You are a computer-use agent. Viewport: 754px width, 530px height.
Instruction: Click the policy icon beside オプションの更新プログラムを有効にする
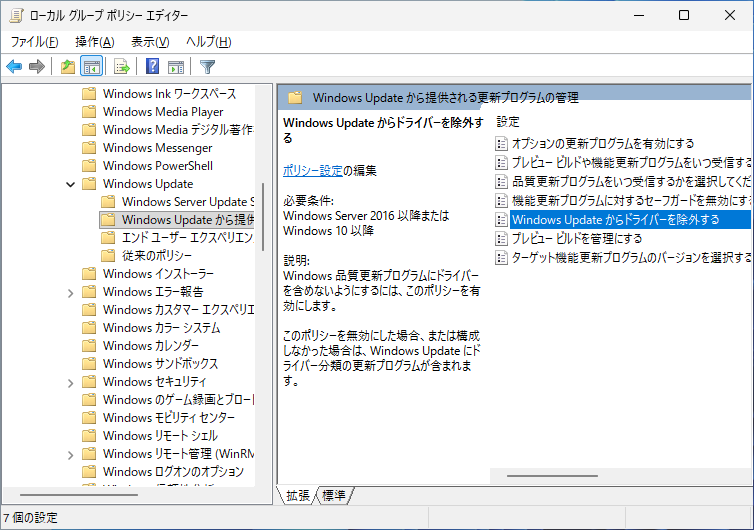[x=501, y=143]
